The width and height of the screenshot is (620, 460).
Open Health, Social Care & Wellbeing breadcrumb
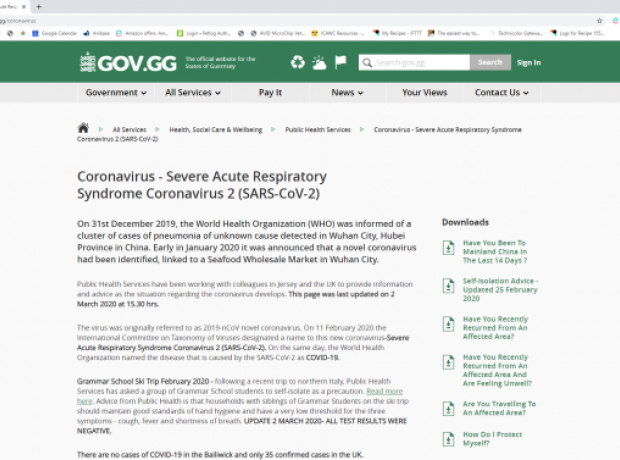pos(216,130)
